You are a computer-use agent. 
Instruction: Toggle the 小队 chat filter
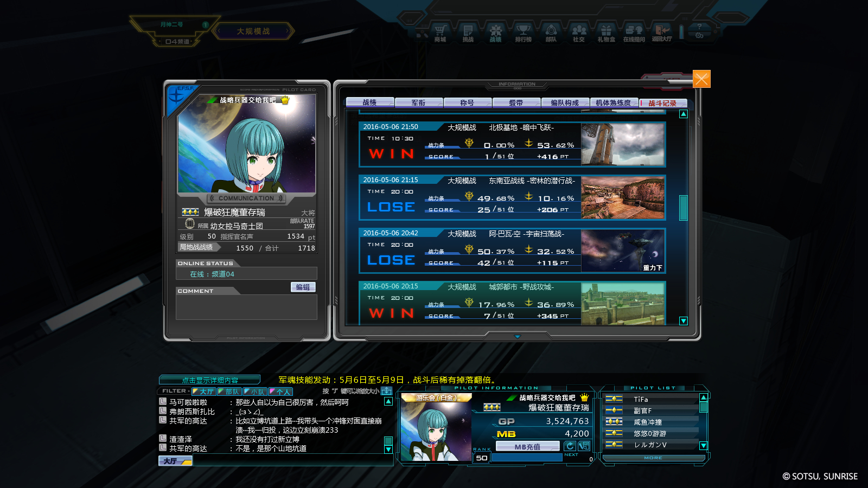point(255,391)
